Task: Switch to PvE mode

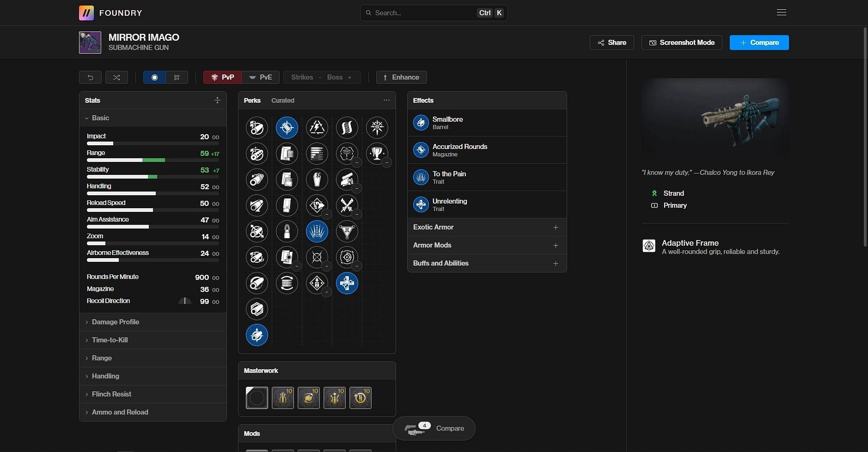Action: click(x=261, y=77)
